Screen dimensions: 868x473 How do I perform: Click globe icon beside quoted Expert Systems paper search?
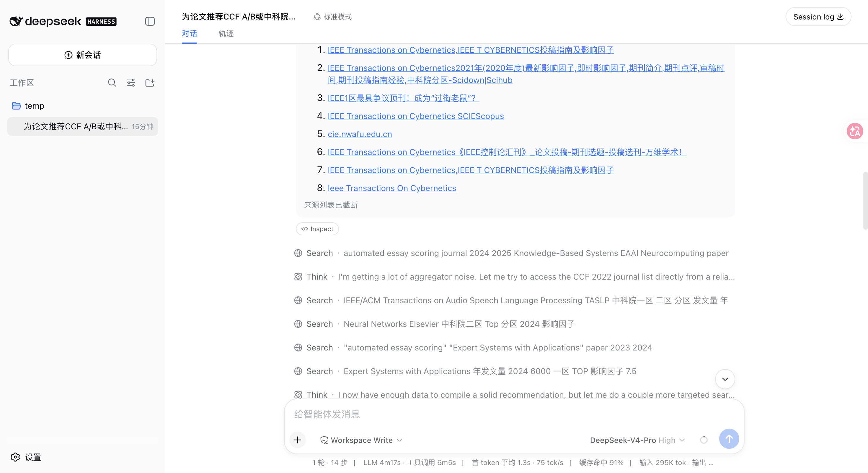[x=298, y=347]
